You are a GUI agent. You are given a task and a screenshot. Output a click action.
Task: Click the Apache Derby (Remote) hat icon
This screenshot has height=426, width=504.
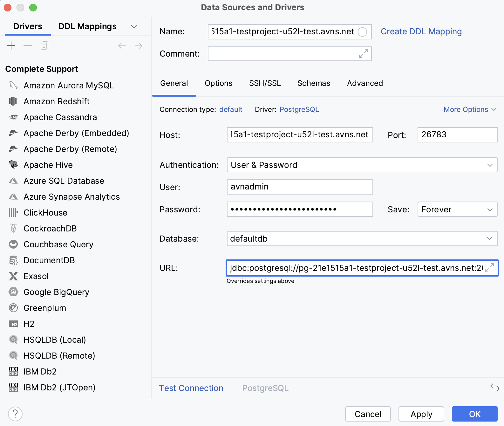pos(13,149)
